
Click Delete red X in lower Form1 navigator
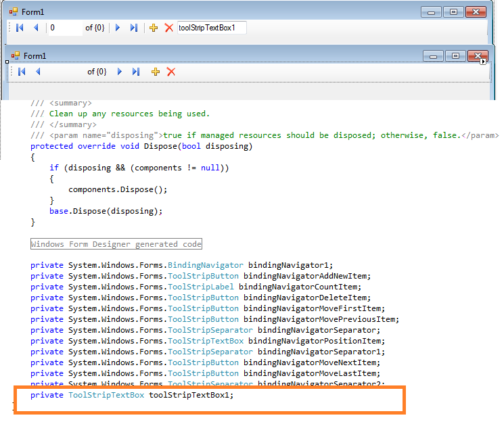coord(171,72)
